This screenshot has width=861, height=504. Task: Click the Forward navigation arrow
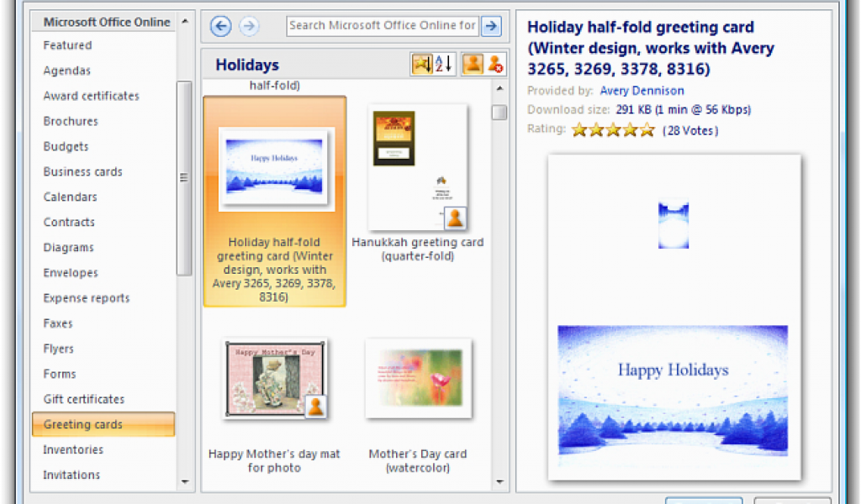click(249, 26)
